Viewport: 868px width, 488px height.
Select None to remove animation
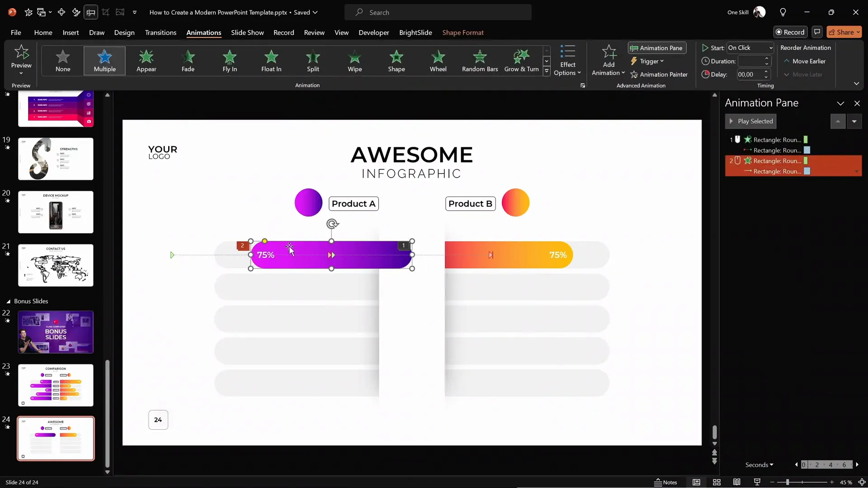point(63,61)
